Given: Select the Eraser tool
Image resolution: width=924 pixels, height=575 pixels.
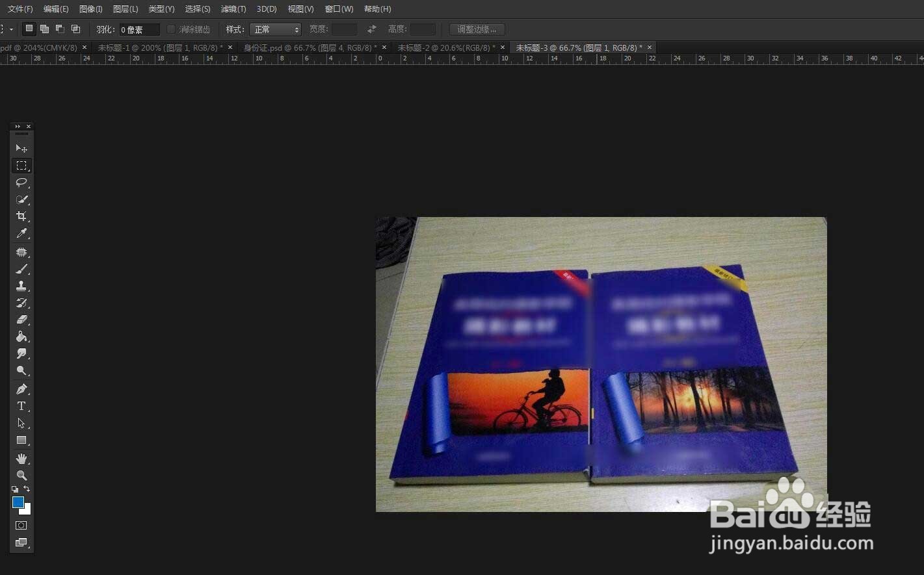Looking at the screenshot, I should click(x=21, y=320).
